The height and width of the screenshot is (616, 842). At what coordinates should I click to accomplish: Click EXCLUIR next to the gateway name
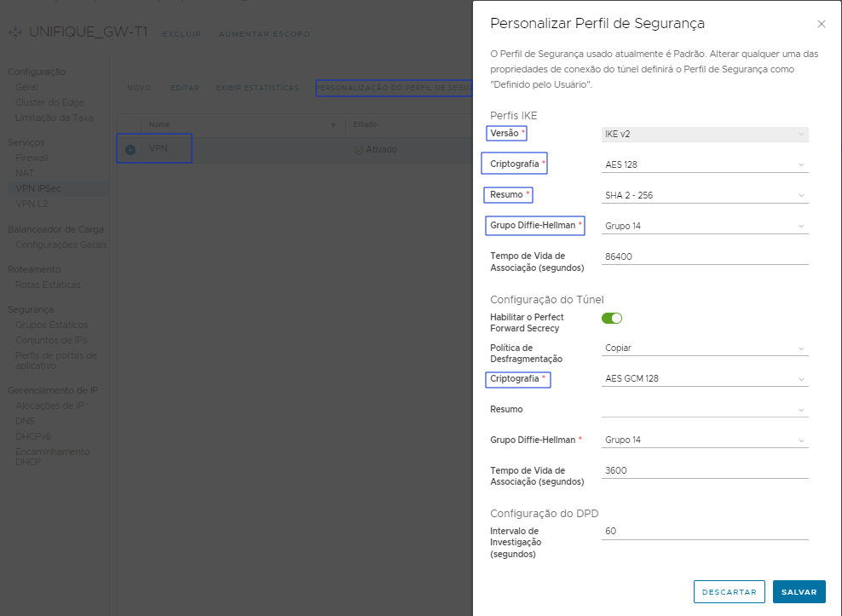point(182,34)
